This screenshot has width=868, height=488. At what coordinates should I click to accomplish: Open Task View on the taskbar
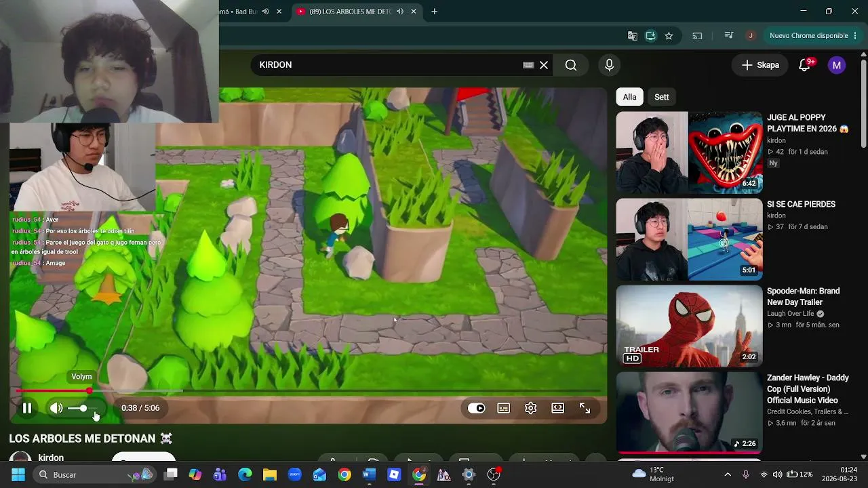point(171,474)
